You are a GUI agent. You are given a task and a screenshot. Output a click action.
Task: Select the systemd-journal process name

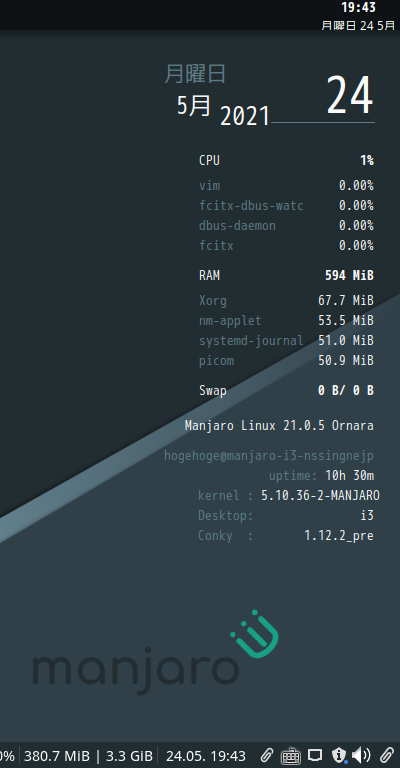point(251,340)
